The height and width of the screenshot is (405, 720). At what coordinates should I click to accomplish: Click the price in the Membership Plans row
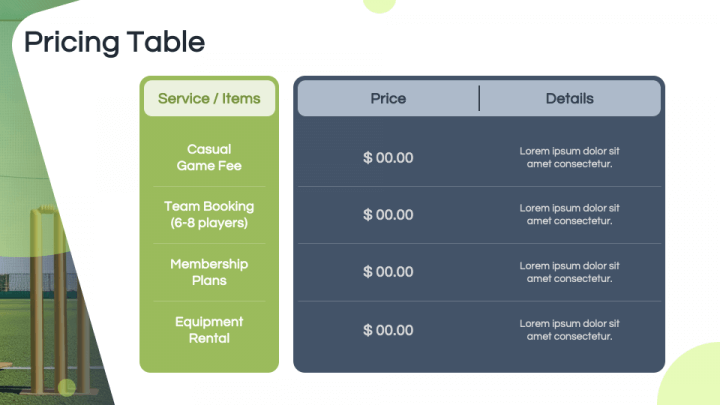point(388,272)
